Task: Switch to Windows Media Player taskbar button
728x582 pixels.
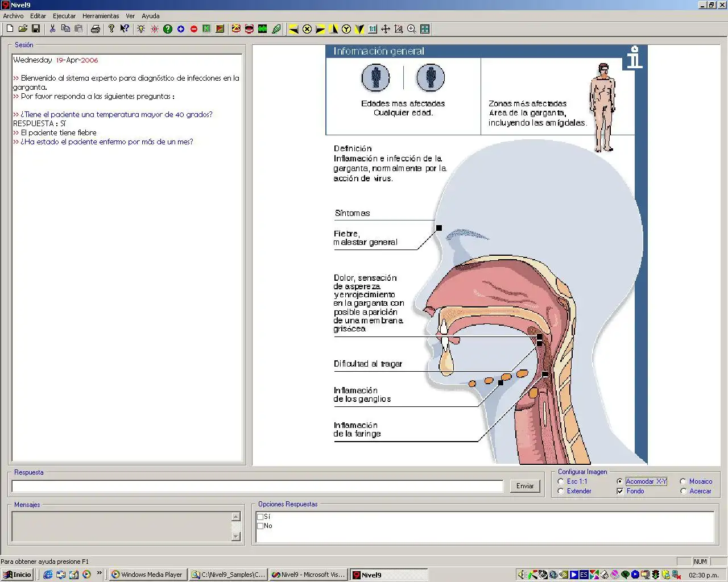Action: click(148, 575)
